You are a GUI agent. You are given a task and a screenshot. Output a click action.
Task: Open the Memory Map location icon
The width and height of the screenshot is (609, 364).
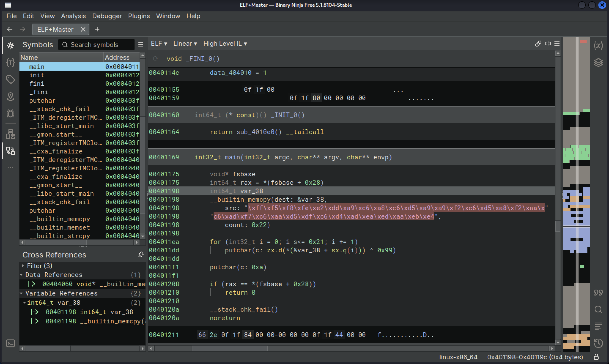pyautogui.click(x=11, y=96)
